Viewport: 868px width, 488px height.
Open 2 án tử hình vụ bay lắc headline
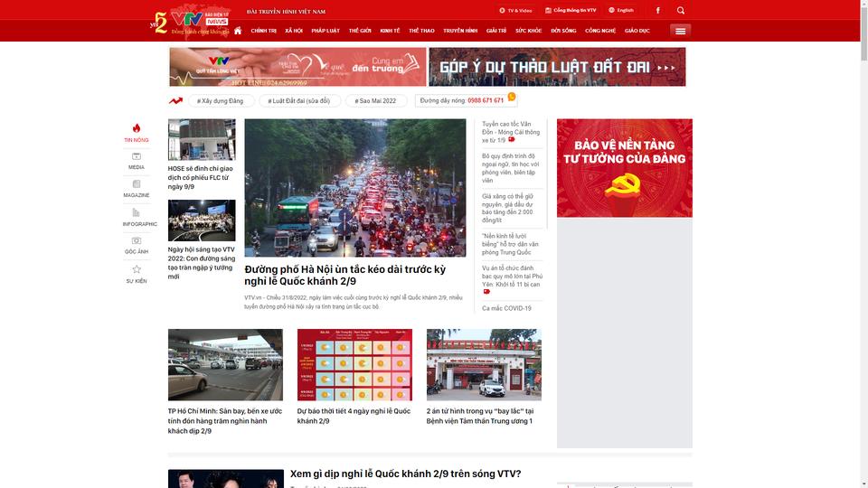[480, 416]
